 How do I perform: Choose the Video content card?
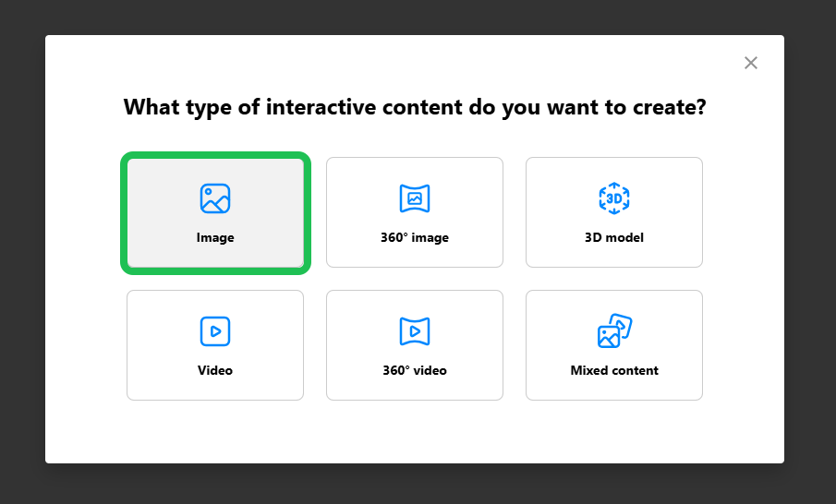click(x=215, y=346)
